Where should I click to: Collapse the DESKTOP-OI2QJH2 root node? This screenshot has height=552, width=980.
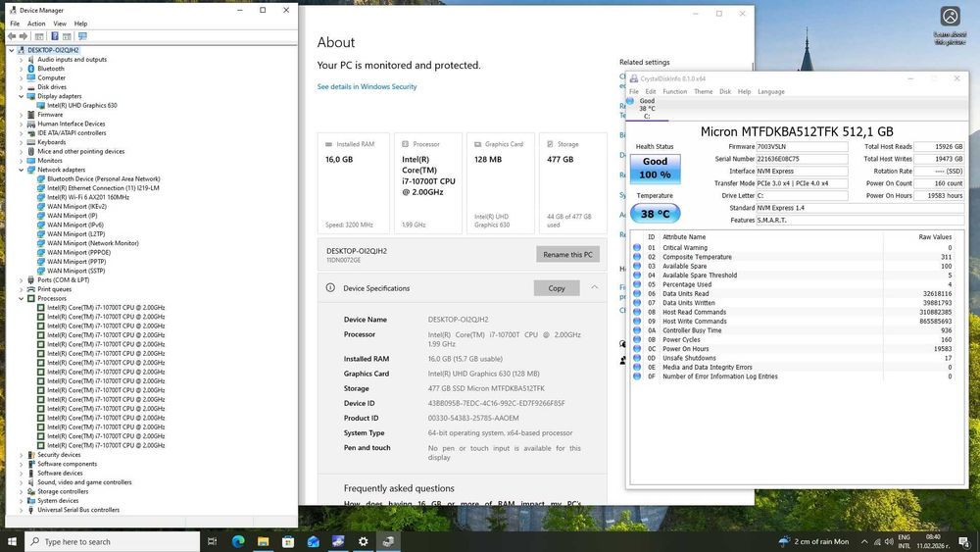(11, 50)
